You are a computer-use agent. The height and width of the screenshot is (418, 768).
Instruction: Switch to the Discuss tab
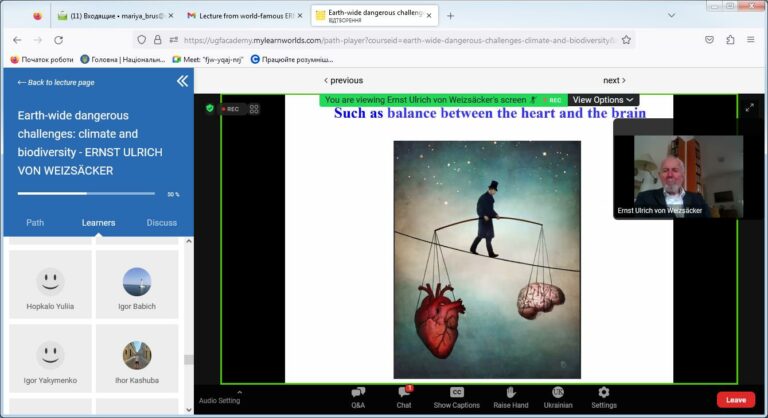point(162,222)
